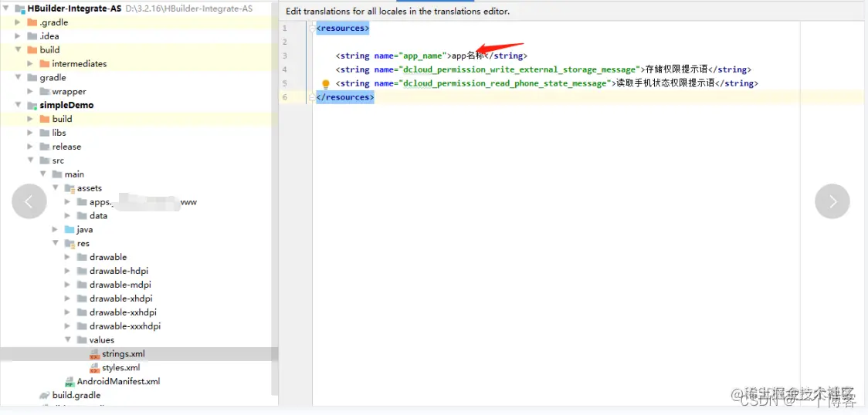Click the AndroidManifest.xml file icon

70,381
